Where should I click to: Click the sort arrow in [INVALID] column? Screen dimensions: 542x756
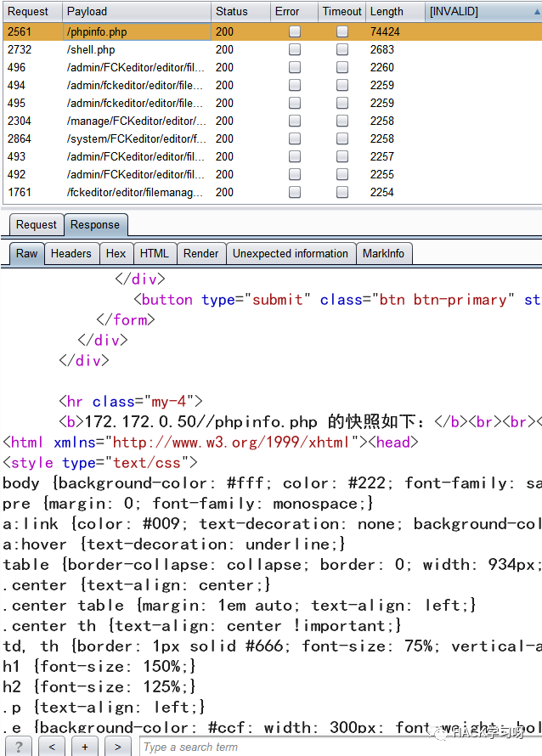(537, 12)
